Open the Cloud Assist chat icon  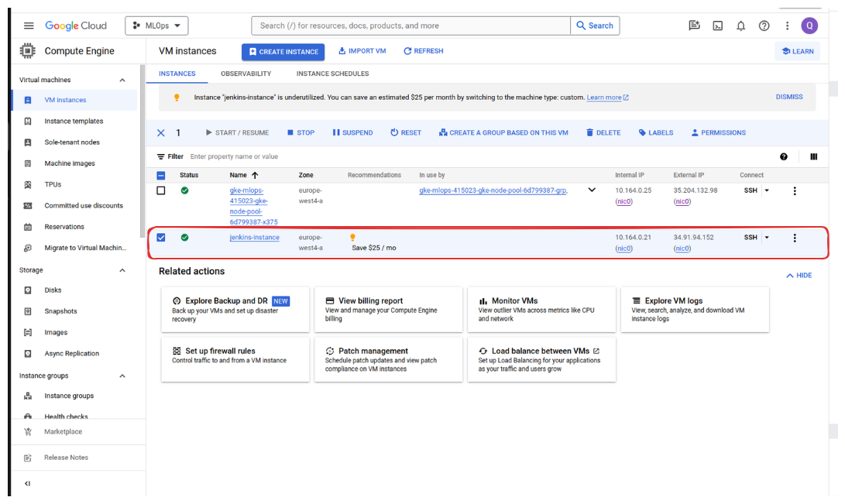[694, 26]
